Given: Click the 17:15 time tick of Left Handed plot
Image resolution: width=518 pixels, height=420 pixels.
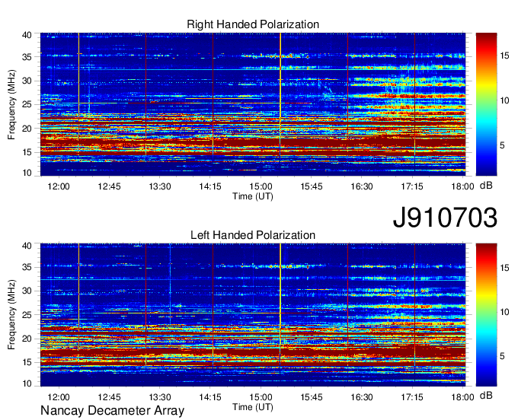Looking at the screenshot, I should pos(412,397).
